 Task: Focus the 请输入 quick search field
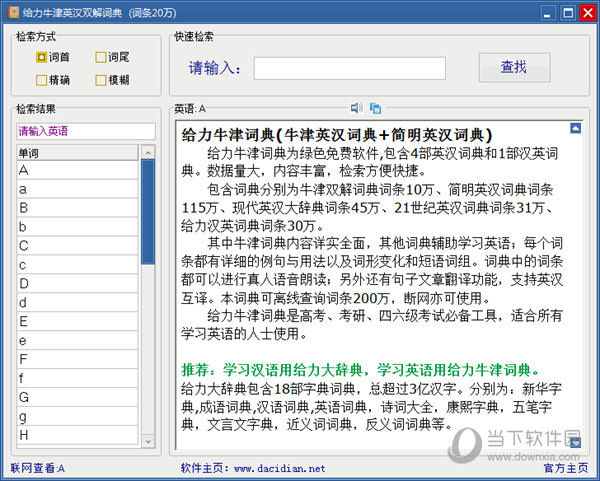(x=349, y=68)
